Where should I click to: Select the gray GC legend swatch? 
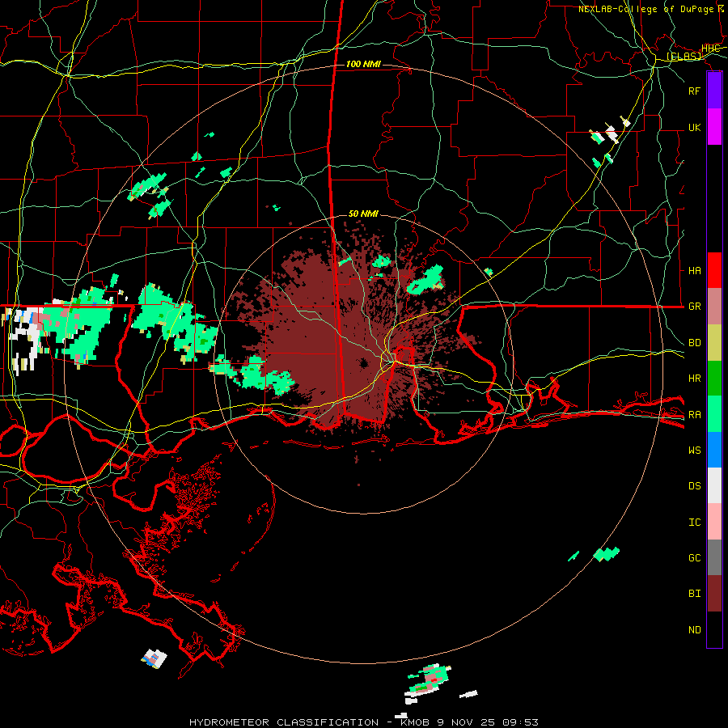point(714,557)
